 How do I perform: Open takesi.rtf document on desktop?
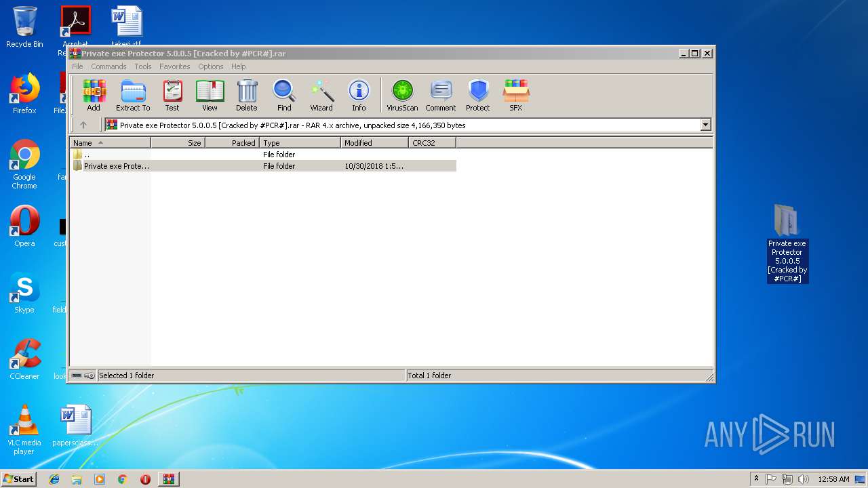coord(127,26)
